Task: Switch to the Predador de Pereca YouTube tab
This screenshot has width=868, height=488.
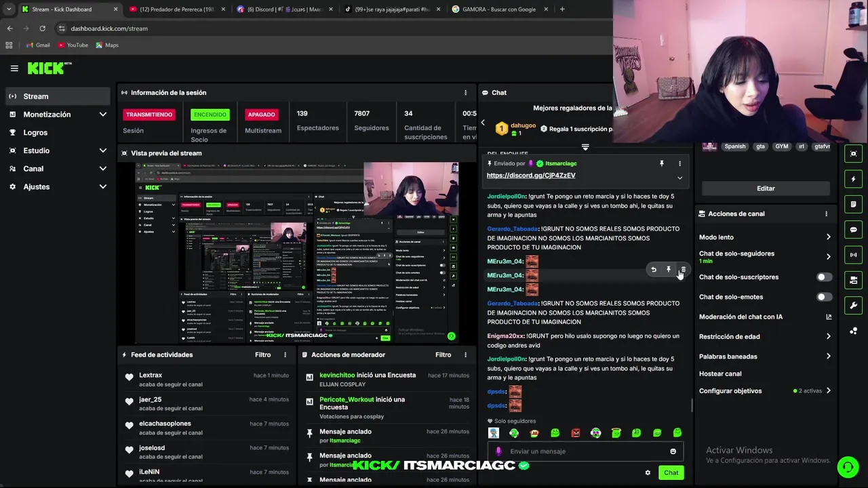Action: [177, 9]
